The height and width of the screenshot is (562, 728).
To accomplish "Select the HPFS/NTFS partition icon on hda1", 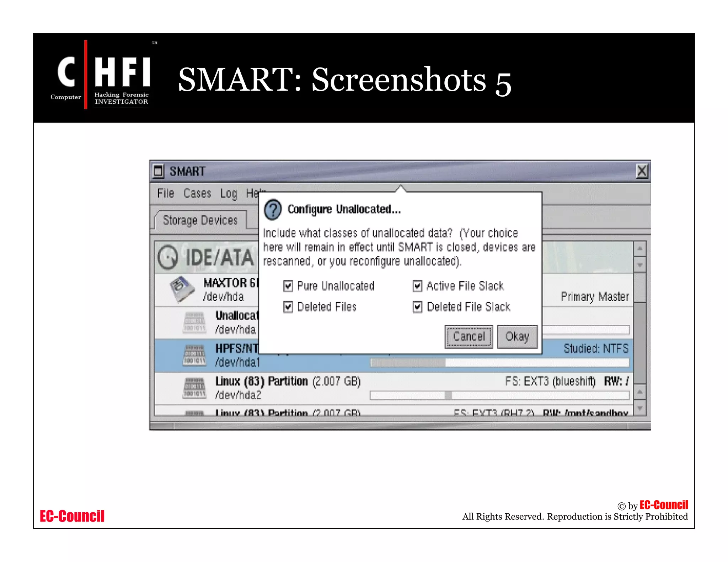I will [x=194, y=355].
